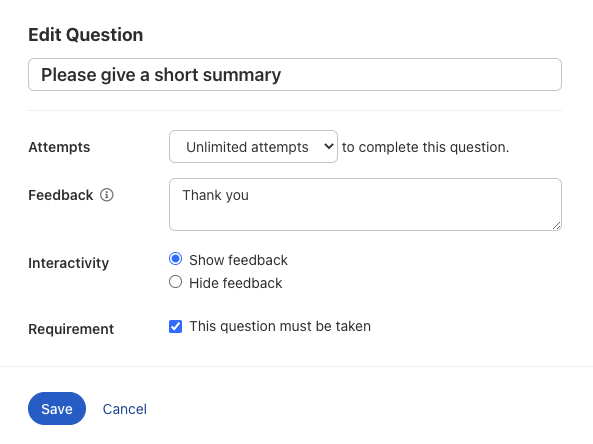Click This question must be taken label
The width and height of the screenshot is (593, 444).
pos(280,326)
